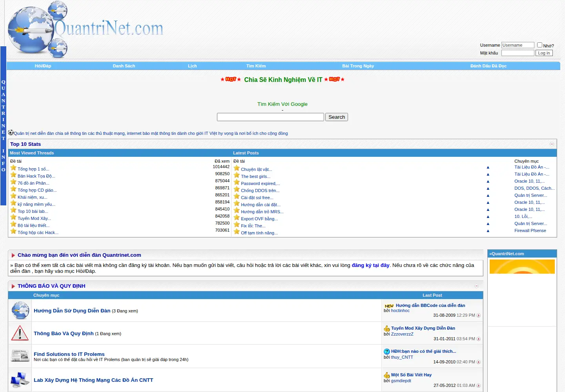Click the newspaper icon for Find Solutions to IT Prolems
Screen dimensions: 565x392
click(x=20, y=356)
